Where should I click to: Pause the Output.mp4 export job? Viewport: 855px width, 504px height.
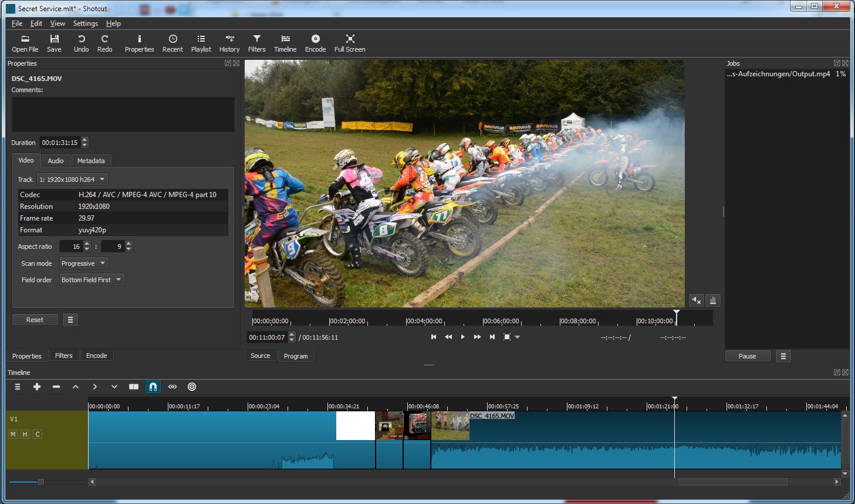pyautogui.click(x=747, y=356)
